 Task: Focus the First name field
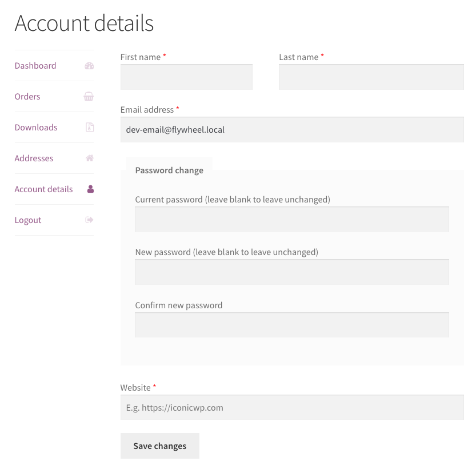click(x=186, y=77)
